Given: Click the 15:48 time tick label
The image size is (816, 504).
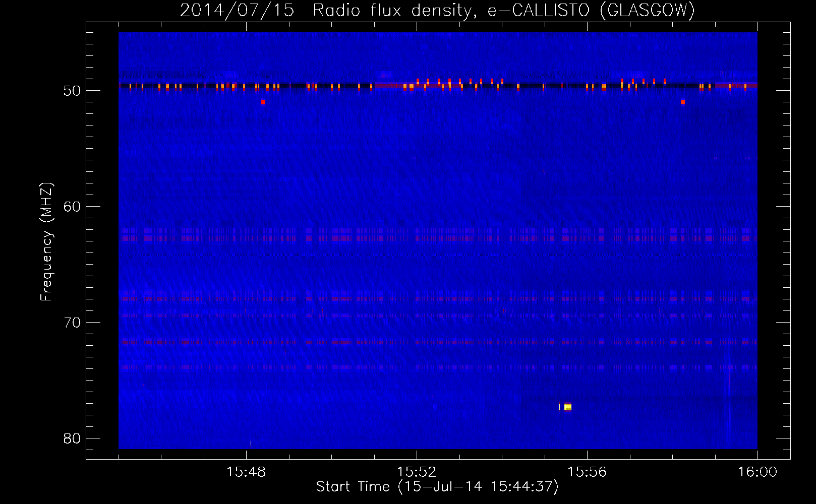Looking at the screenshot, I should coord(246,472).
